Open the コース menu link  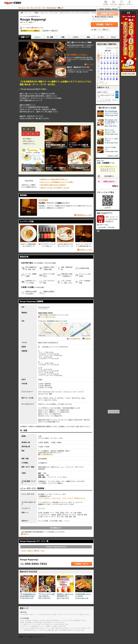click(x=40, y=498)
